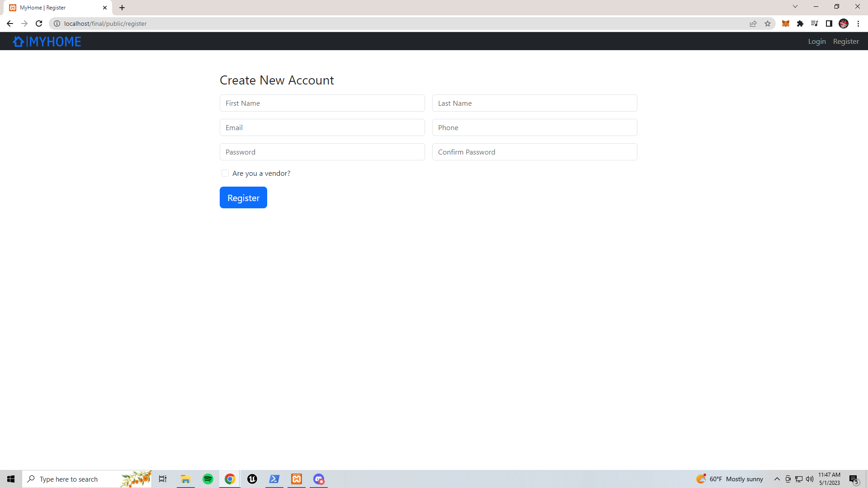This screenshot has width=868, height=488.
Task: Click the blue Register button
Action: tap(243, 197)
